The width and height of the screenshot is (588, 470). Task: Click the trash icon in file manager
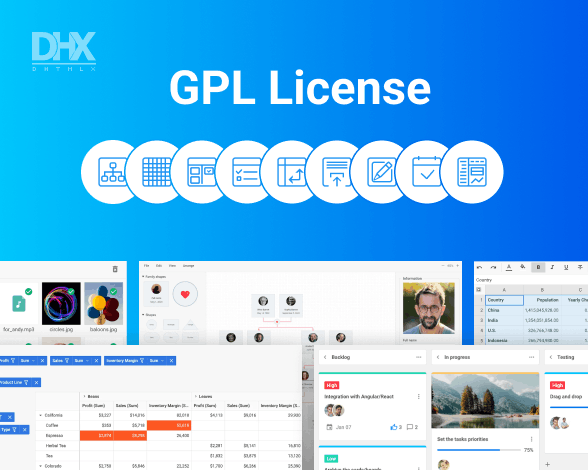coord(115,269)
